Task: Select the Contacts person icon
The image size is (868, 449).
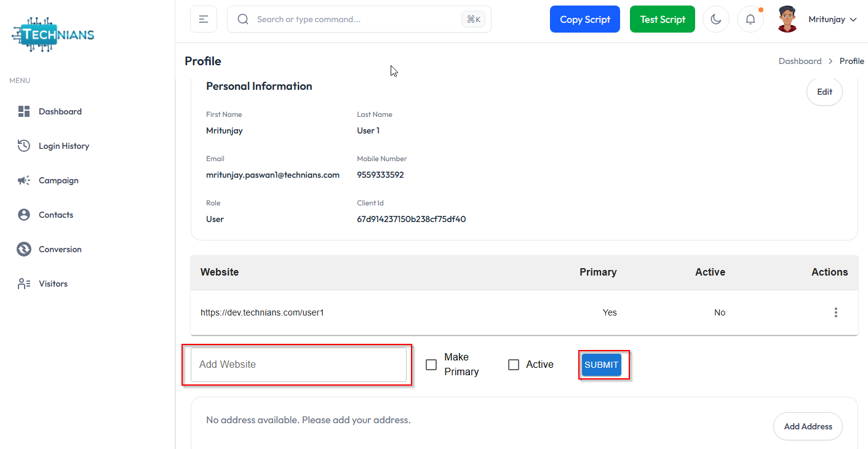Action: click(x=24, y=215)
